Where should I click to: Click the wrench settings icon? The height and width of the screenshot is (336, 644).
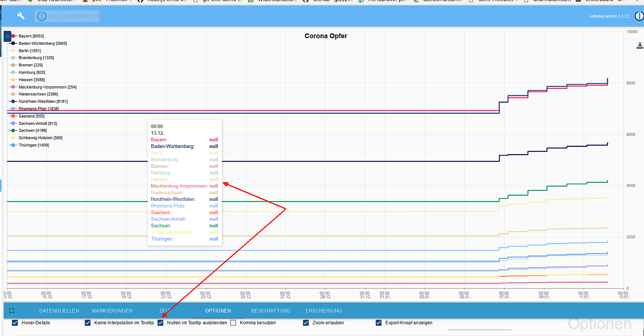click(x=21, y=16)
